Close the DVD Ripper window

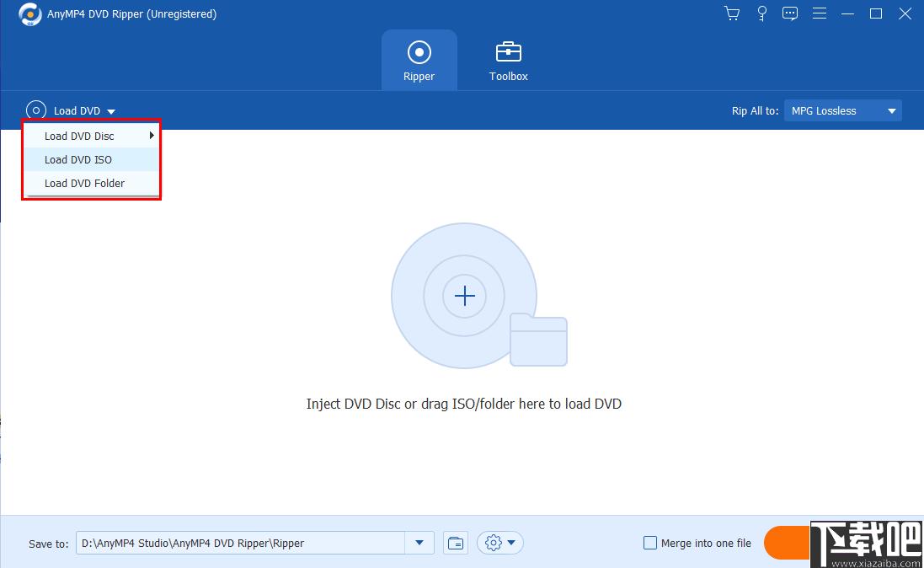(905, 13)
